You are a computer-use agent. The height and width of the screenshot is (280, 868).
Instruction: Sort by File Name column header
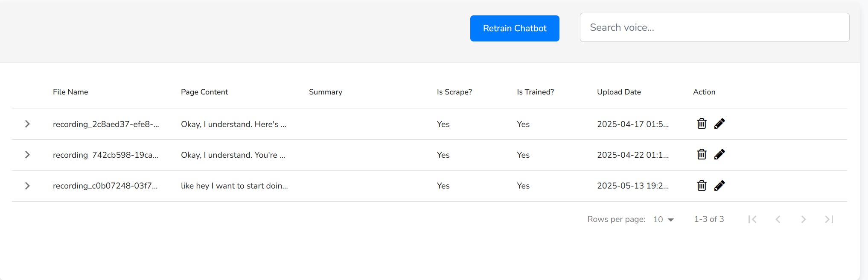tap(70, 92)
